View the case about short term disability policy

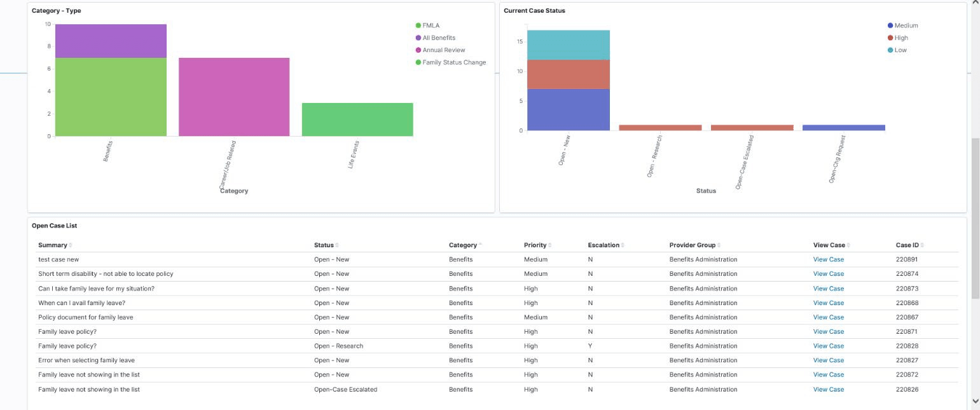(828, 273)
